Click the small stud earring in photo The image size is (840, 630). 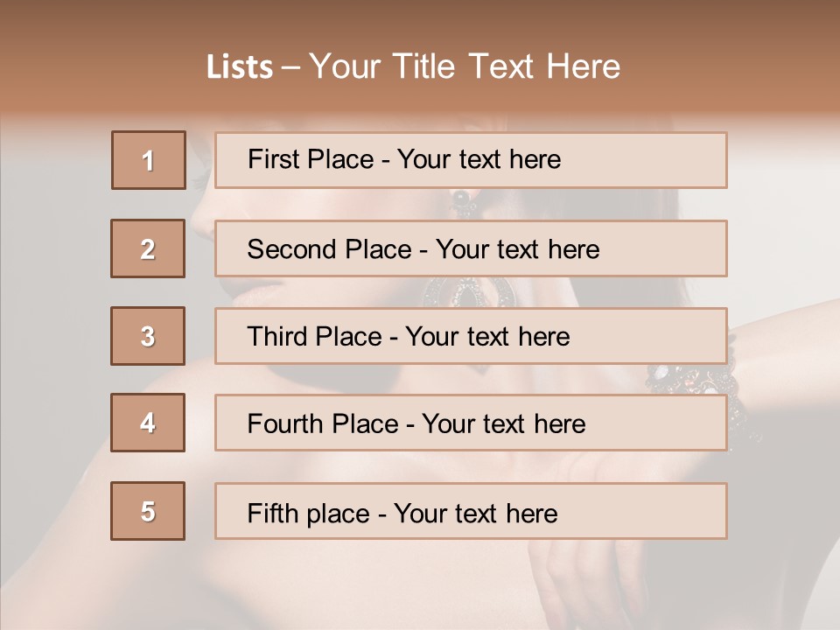(x=461, y=203)
